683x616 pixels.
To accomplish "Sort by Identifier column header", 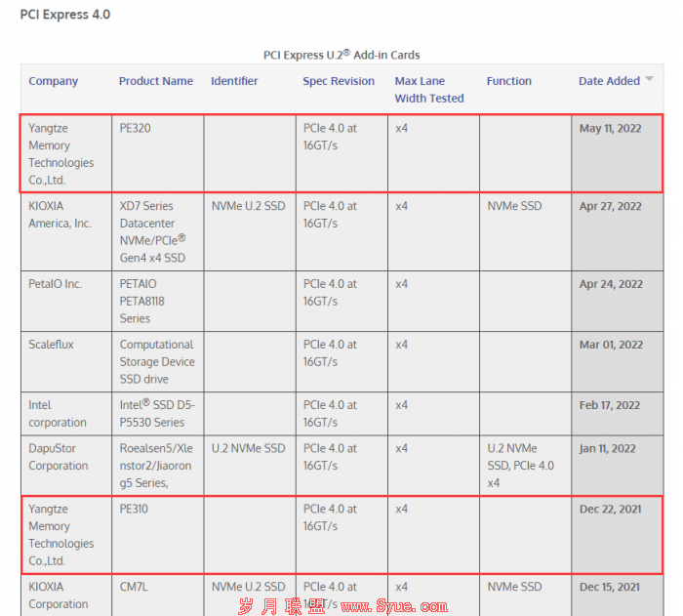I will [x=234, y=81].
